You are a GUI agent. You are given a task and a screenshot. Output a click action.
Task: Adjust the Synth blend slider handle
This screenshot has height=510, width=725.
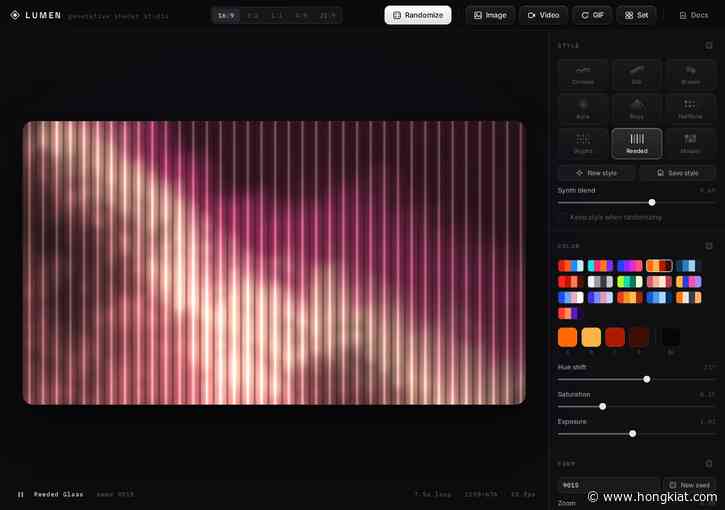[x=652, y=203]
